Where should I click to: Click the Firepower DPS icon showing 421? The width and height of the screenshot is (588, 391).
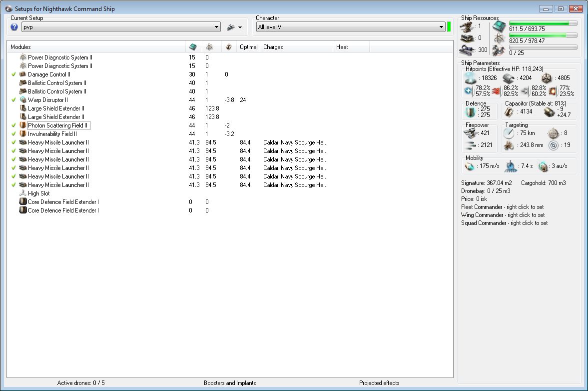pyautogui.click(x=470, y=133)
